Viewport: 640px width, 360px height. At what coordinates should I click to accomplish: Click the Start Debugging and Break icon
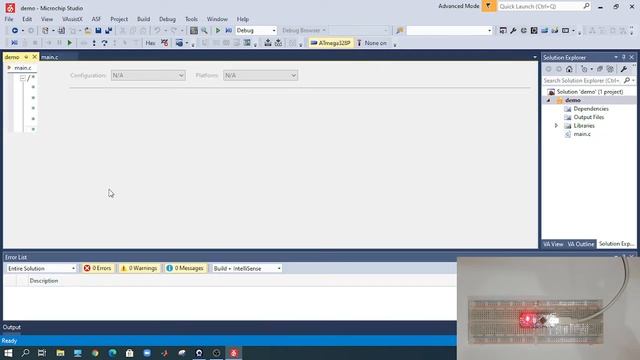(229, 31)
